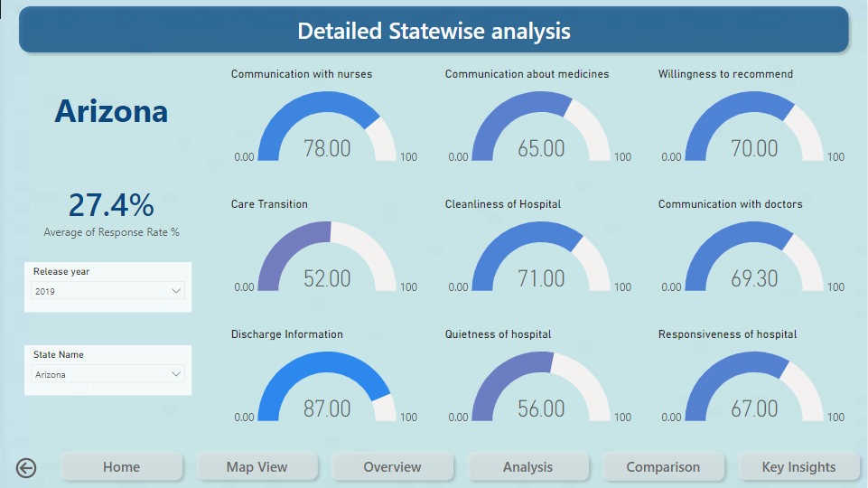Click the back arrow icon
The width and height of the screenshot is (868, 488).
click(x=26, y=468)
